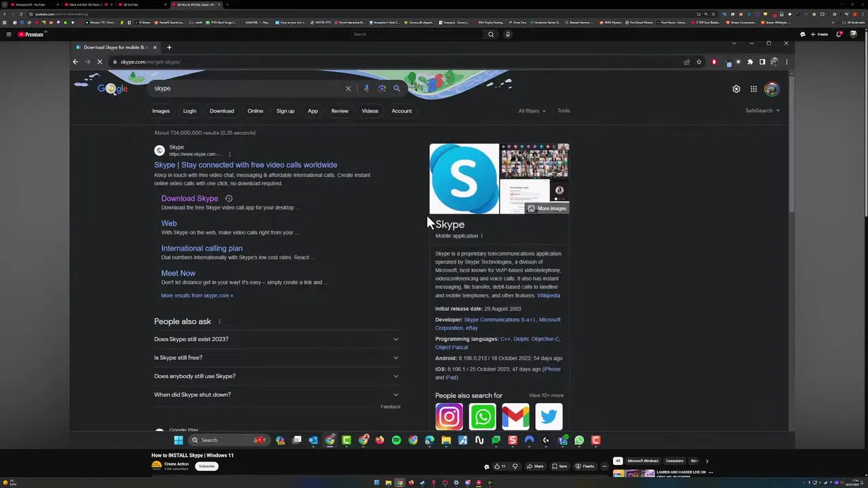The width and height of the screenshot is (868, 488).
Task: Open Outlook icon on the recorded taskbar
Action: pos(313,440)
